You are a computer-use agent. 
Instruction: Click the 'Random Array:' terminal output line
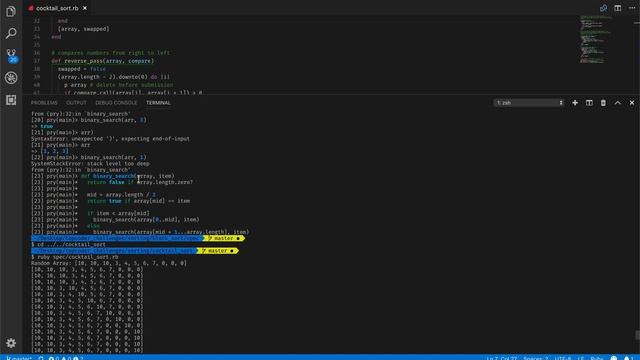tap(109, 263)
